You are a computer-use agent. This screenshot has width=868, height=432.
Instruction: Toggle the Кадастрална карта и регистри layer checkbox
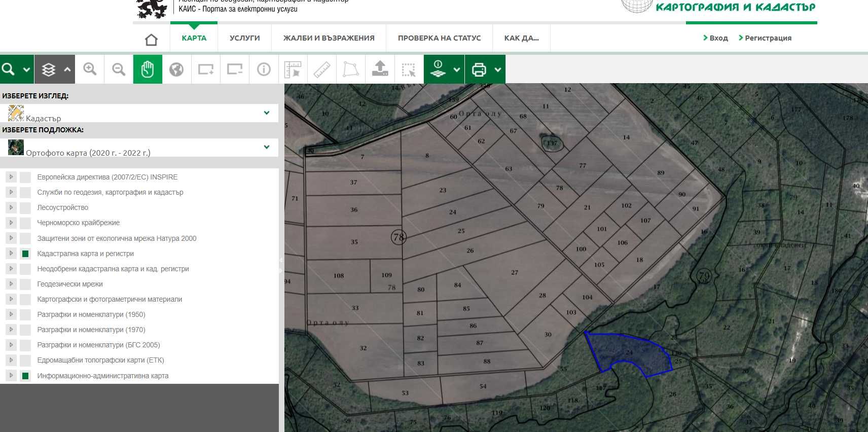click(25, 254)
